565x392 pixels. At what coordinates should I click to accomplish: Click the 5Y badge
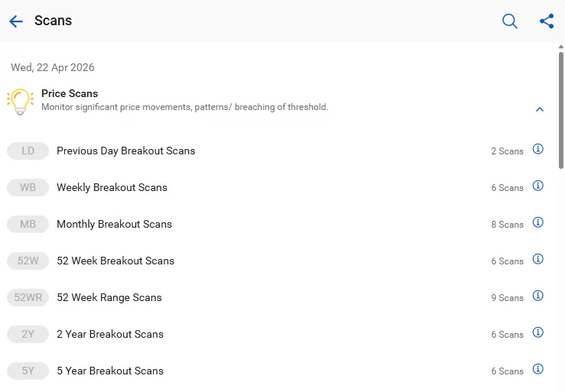tap(28, 371)
